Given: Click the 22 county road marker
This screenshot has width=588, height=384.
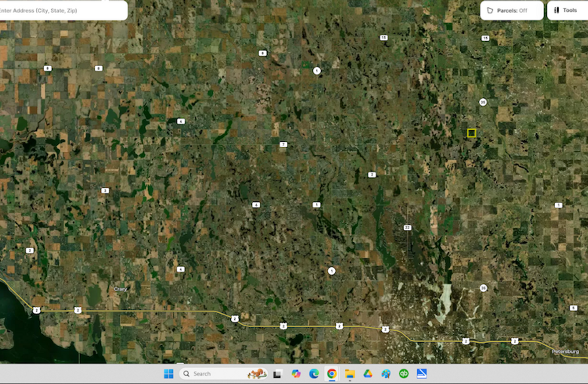Looking at the screenshot, I should tap(407, 227).
